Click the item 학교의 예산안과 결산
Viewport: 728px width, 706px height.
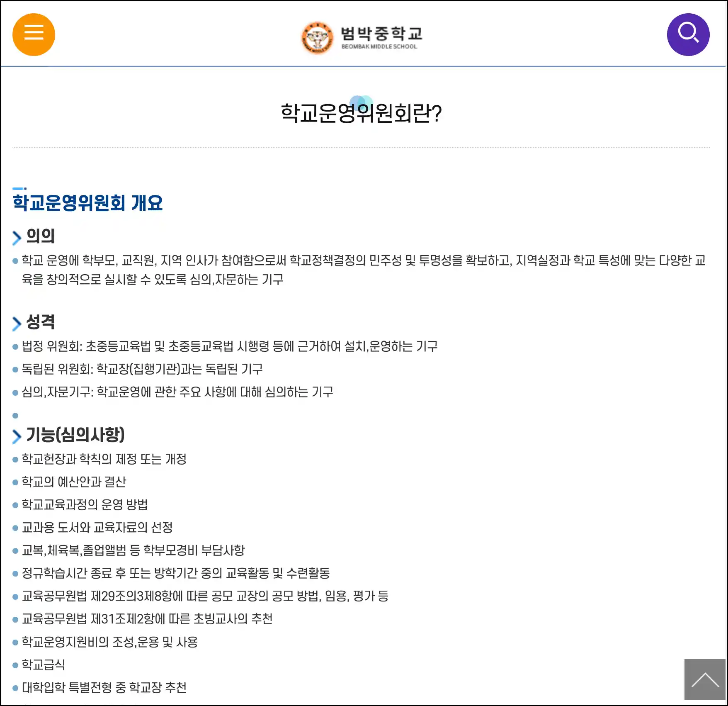(74, 482)
